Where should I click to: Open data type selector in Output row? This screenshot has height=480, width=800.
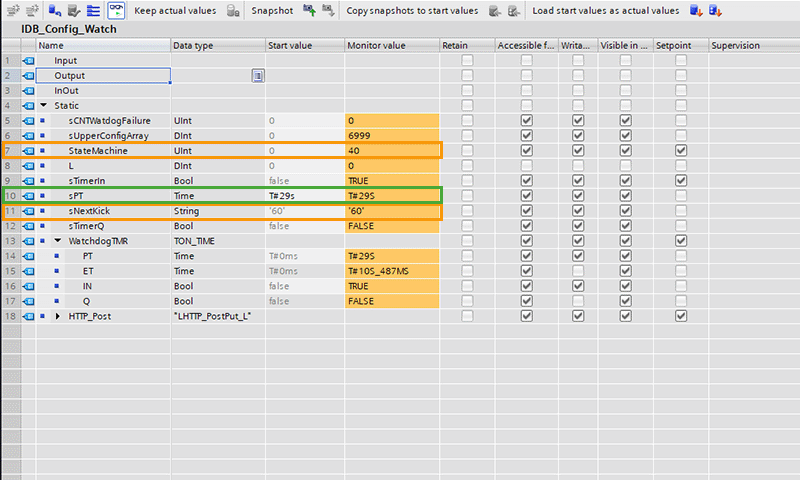257,76
